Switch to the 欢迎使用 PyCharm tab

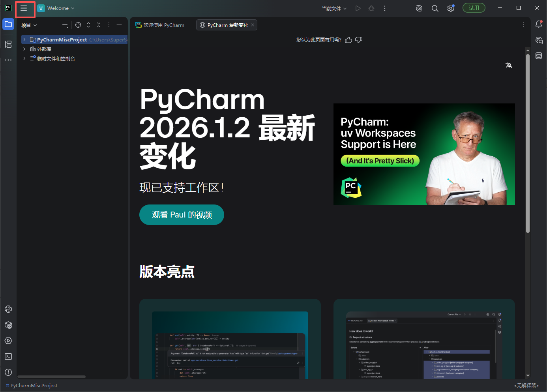[x=160, y=25]
